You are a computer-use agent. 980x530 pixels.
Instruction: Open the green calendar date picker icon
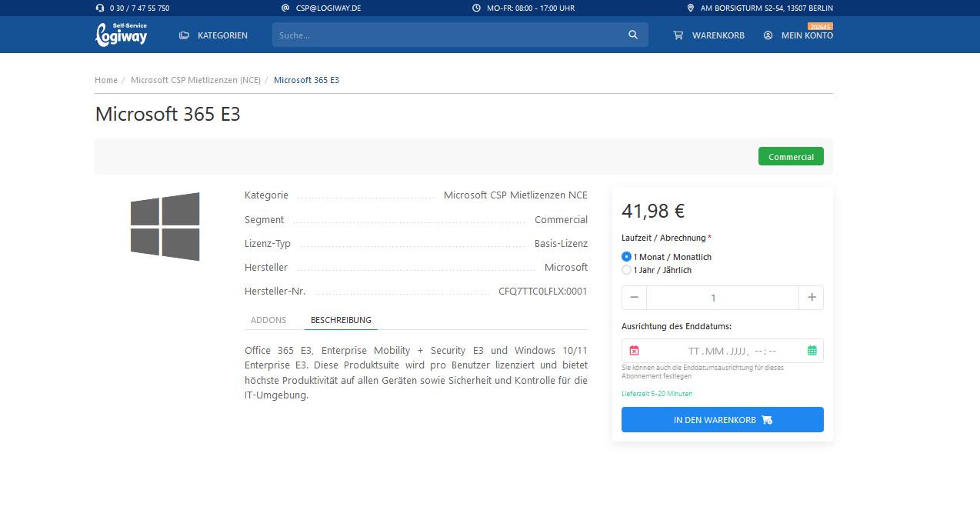pyautogui.click(x=812, y=351)
